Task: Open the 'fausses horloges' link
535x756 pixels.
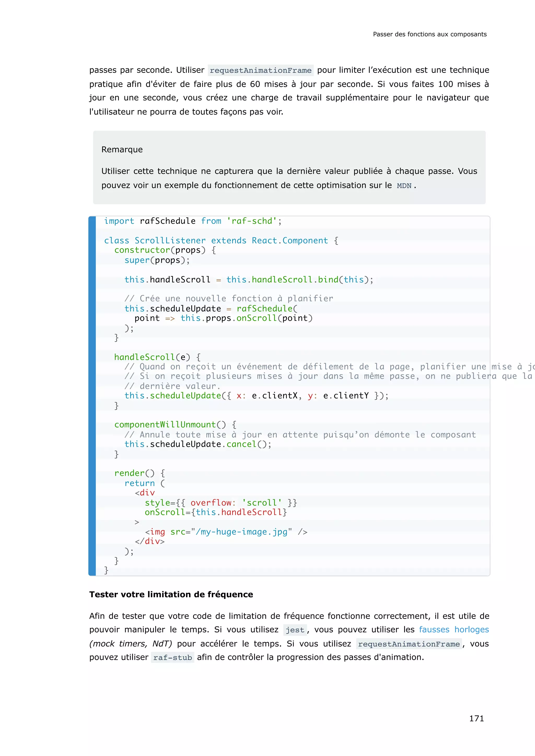Action: point(453,629)
